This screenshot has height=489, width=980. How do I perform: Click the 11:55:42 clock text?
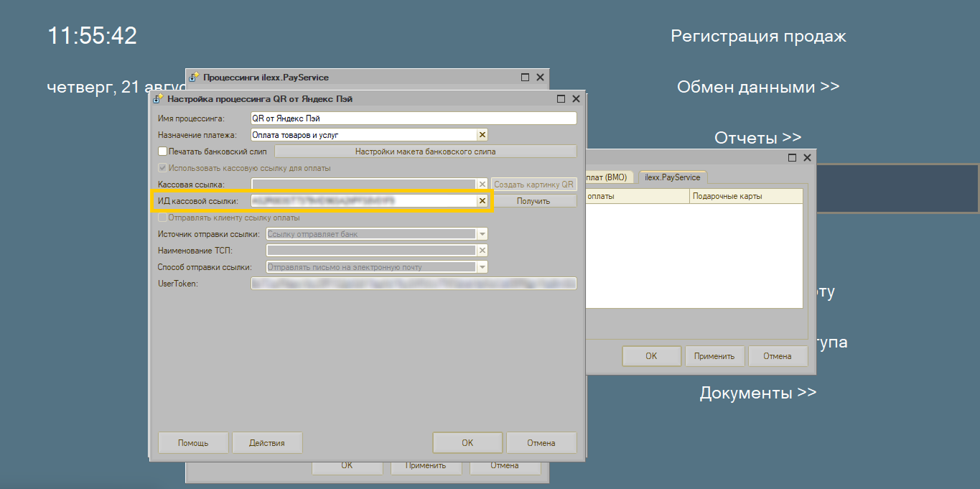click(92, 36)
